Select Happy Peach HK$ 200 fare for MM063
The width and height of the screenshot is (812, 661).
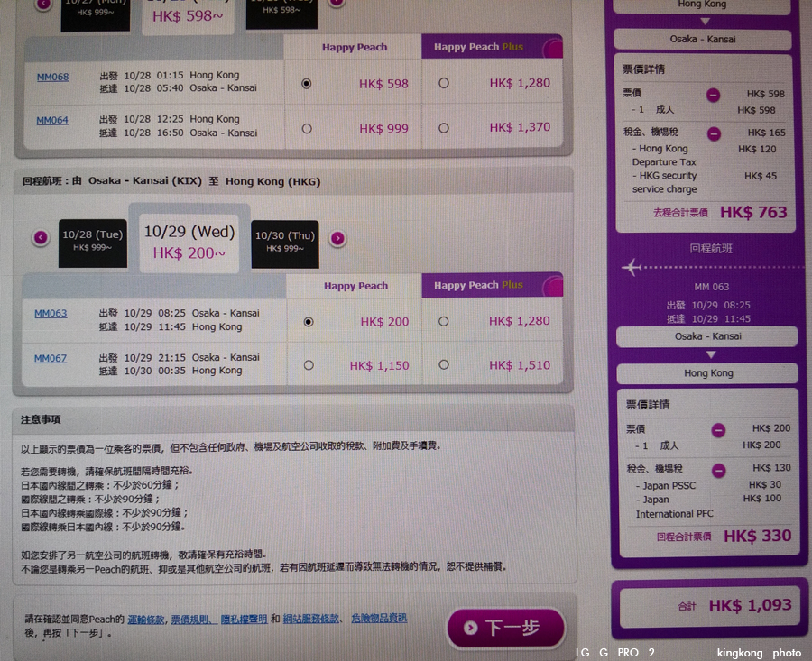pos(309,322)
